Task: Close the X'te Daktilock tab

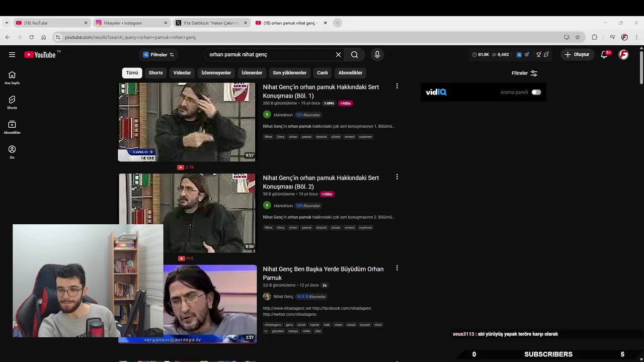Action: (x=246, y=23)
